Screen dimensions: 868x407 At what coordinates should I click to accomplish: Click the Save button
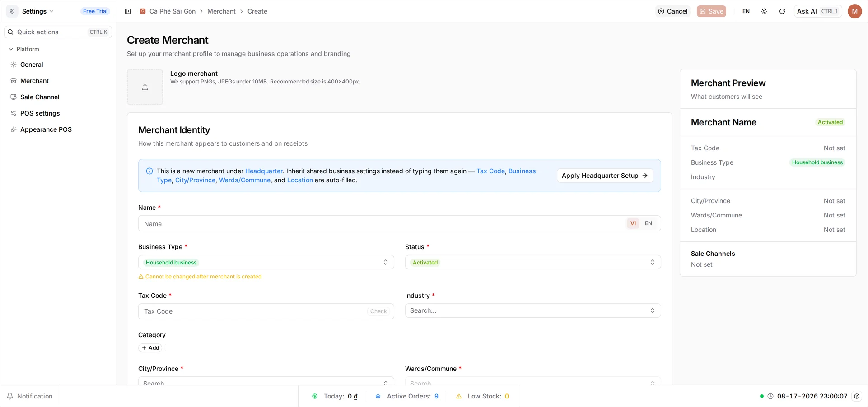coord(711,11)
